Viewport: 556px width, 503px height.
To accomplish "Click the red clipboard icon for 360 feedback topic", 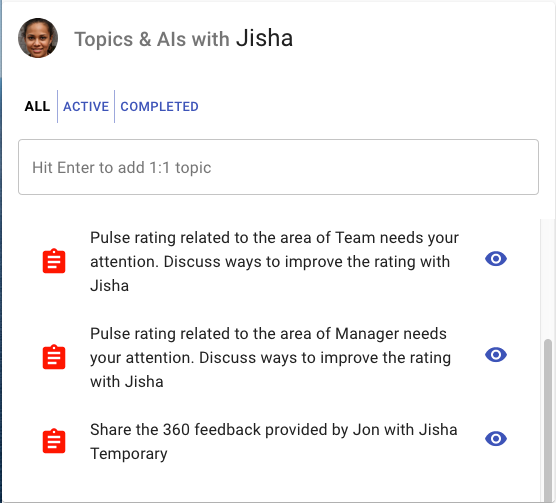I will [x=54, y=441].
